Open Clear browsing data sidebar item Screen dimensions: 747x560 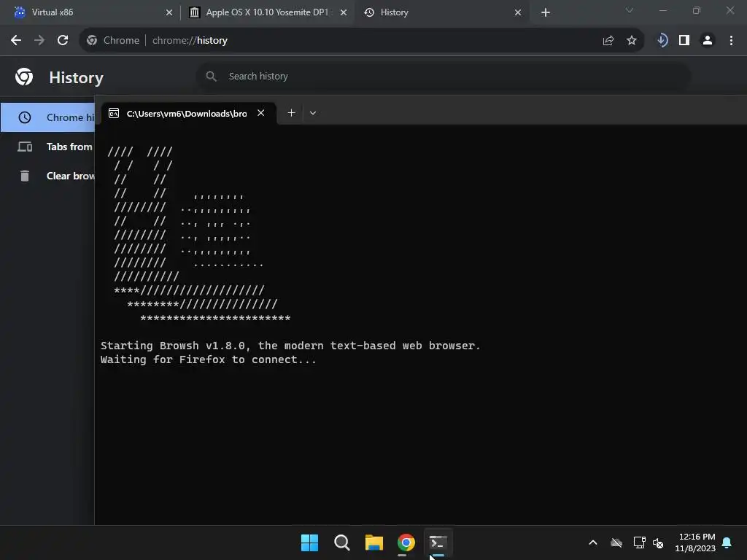47,176
